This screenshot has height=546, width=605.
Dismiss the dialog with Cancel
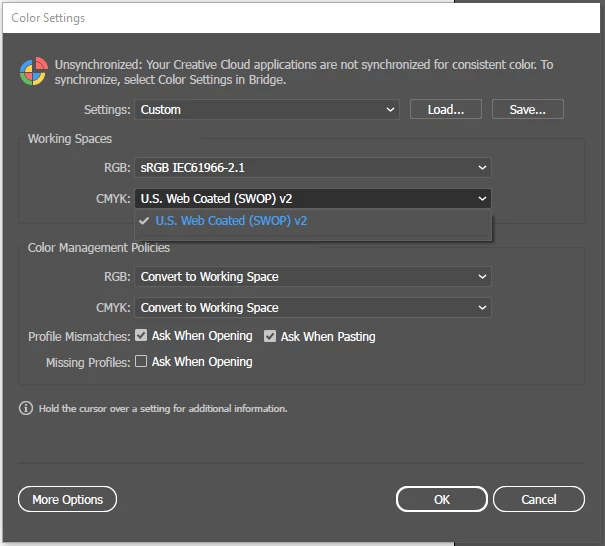pyautogui.click(x=539, y=499)
